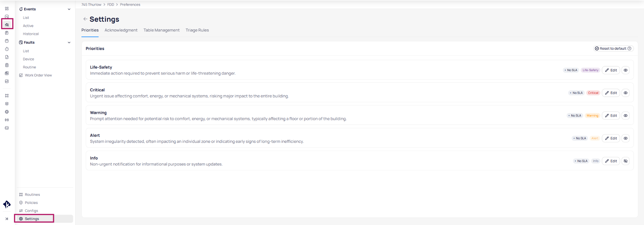Open the calendar icon in left rail

pyautogui.click(x=7, y=41)
